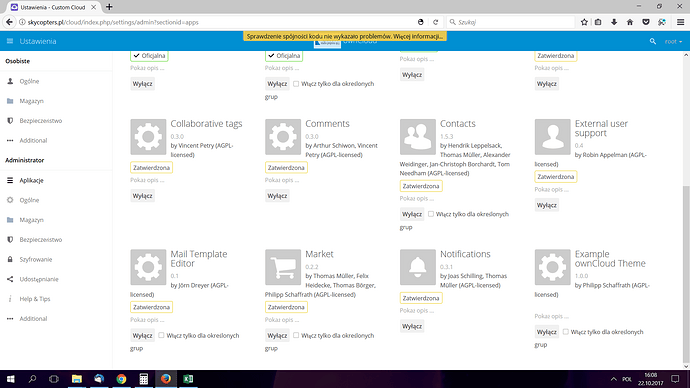Open the hamburger menu next to Ustawienia

pyautogui.click(x=10, y=41)
